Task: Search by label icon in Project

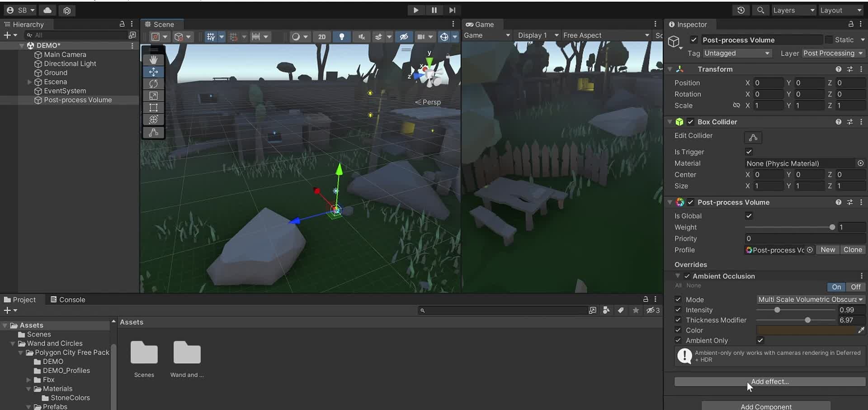Action: pos(621,310)
